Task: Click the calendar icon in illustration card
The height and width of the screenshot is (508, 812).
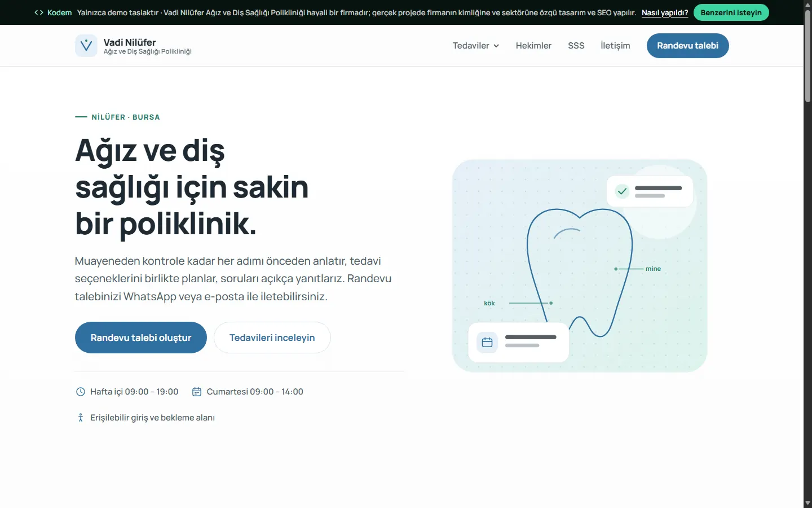Action: (x=487, y=342)
